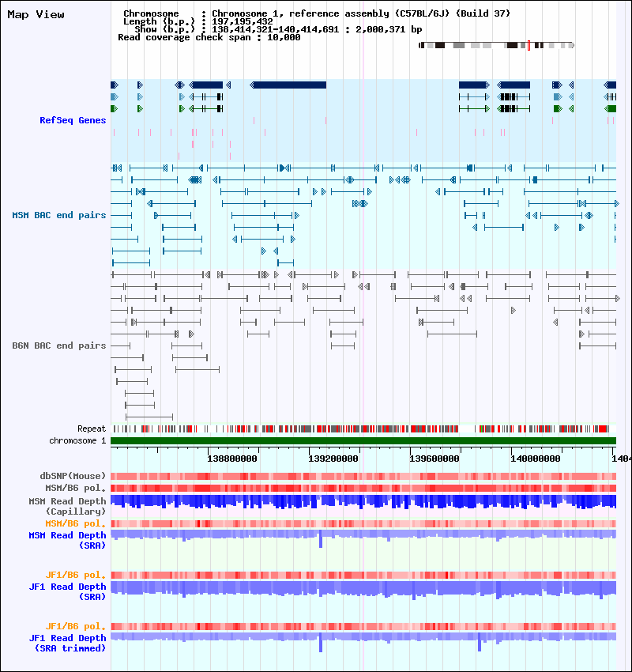Click the 138800000 axis coordinate

point(232,459)
